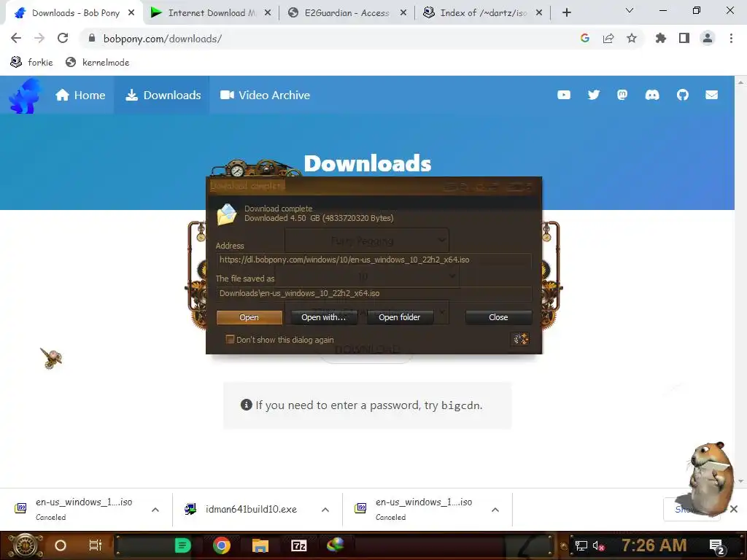Go back with the browser back arrow

(x=16, y=38)
